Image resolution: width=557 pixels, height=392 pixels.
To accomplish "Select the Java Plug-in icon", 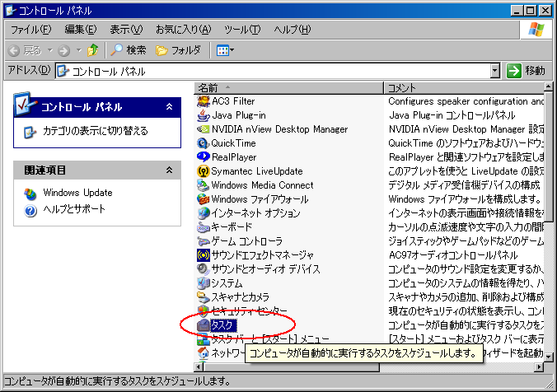I will point(204,115).
